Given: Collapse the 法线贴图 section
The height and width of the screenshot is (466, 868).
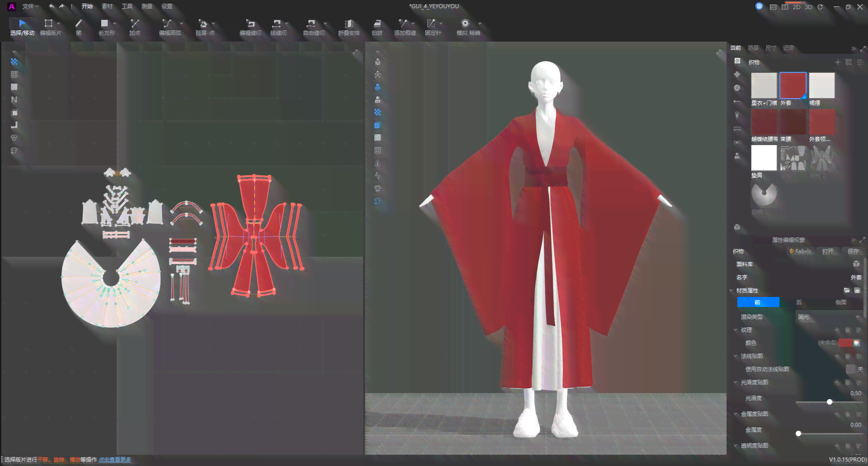Looking at the screenshot, I should coord(736,356).
